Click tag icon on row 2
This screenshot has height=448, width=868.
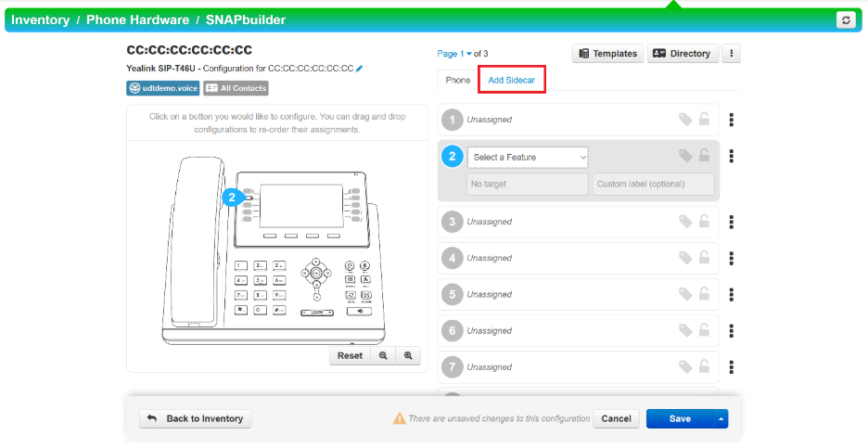[x=686, y=156]
